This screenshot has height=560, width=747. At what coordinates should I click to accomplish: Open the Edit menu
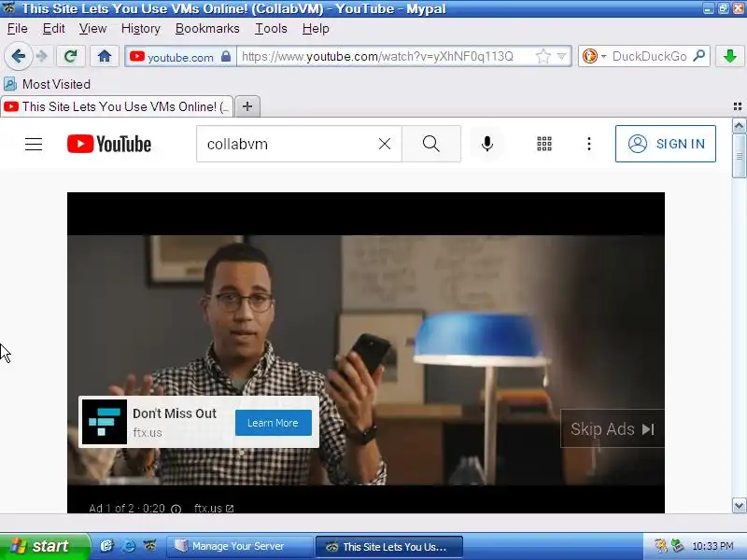[x=54, y=29]
